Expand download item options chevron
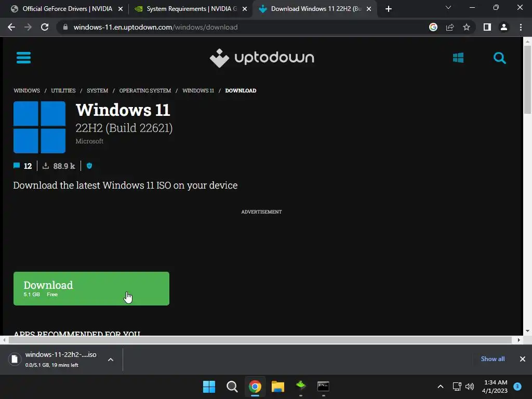 tap(111, 360)
